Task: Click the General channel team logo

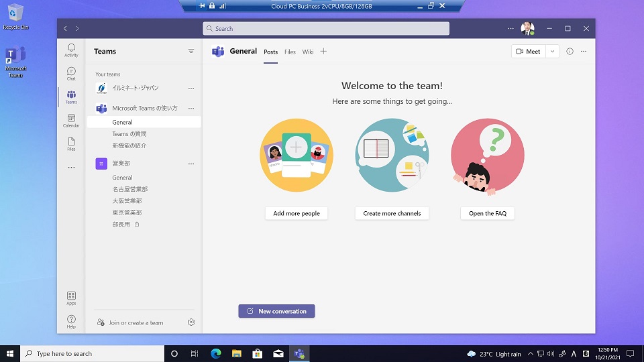Action: (218, 52)
